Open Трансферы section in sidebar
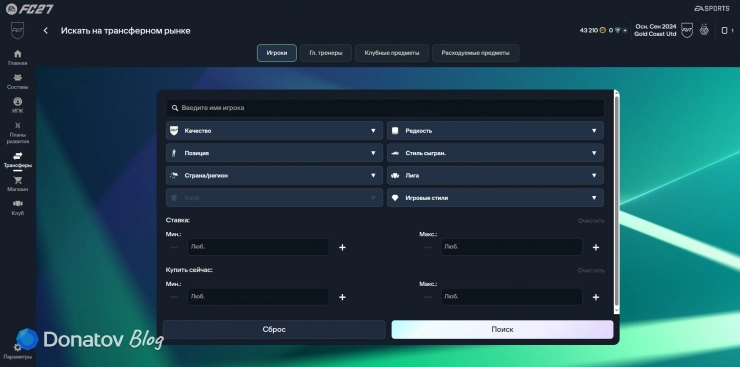Screen dimensions: 740x367 17,160
